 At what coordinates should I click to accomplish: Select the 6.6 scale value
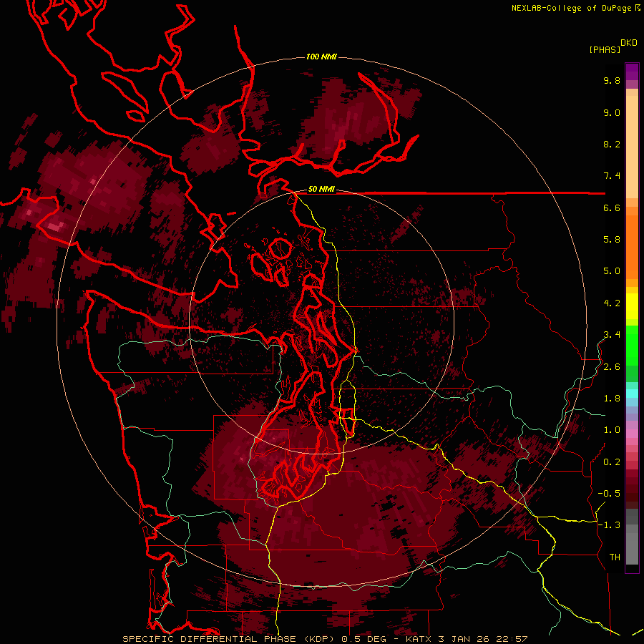click(x=612, y=208)
